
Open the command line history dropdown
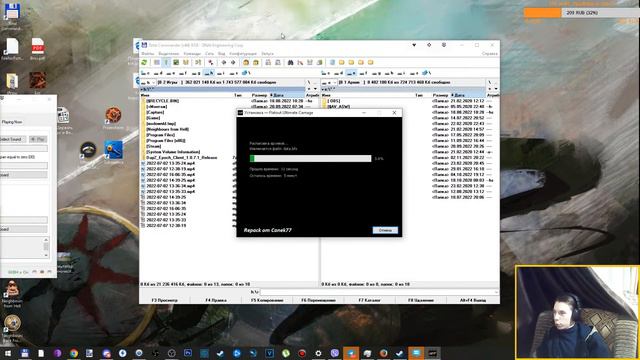[496, 292]
